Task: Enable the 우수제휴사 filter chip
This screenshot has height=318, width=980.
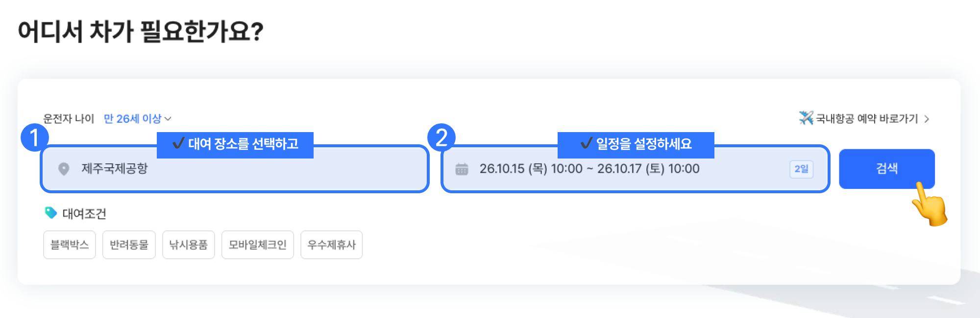Action: (332, 245)
